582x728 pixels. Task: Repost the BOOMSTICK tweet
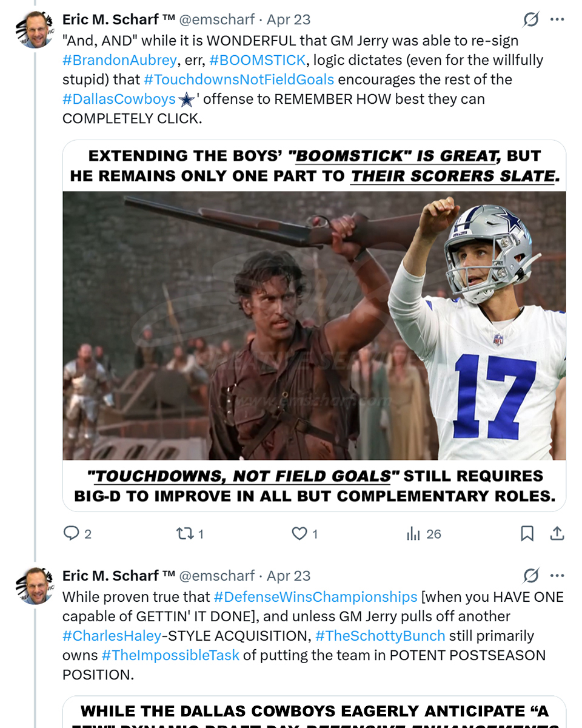pos(183,534)
